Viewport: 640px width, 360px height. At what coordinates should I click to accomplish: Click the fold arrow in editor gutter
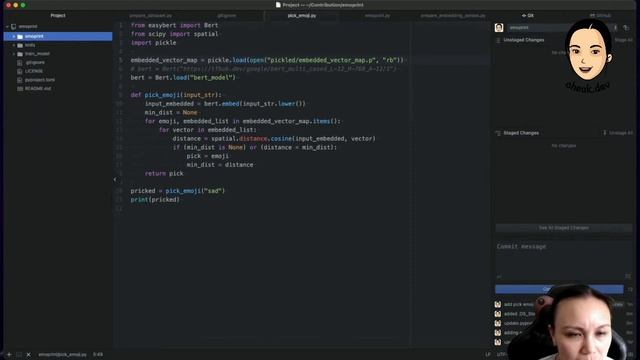tap(115, 180)
